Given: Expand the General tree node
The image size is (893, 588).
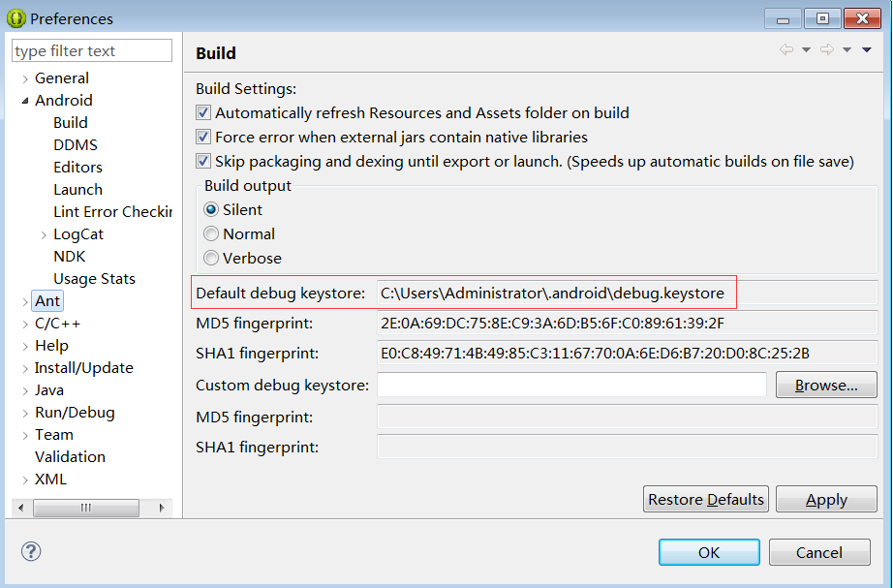Looking at the screenshot, I should pyautogui.click(x=25, y=78).
